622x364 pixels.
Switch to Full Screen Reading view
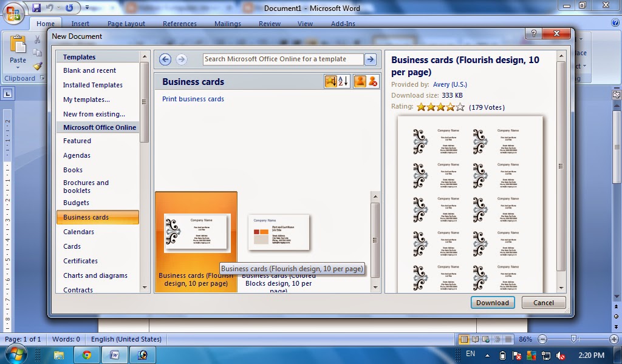coord(475,340)
